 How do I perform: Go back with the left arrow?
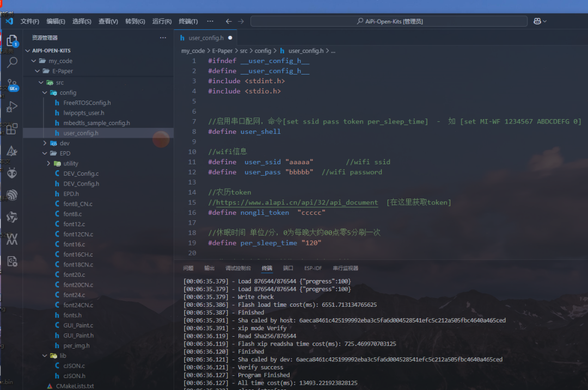[x=228, y=21]
